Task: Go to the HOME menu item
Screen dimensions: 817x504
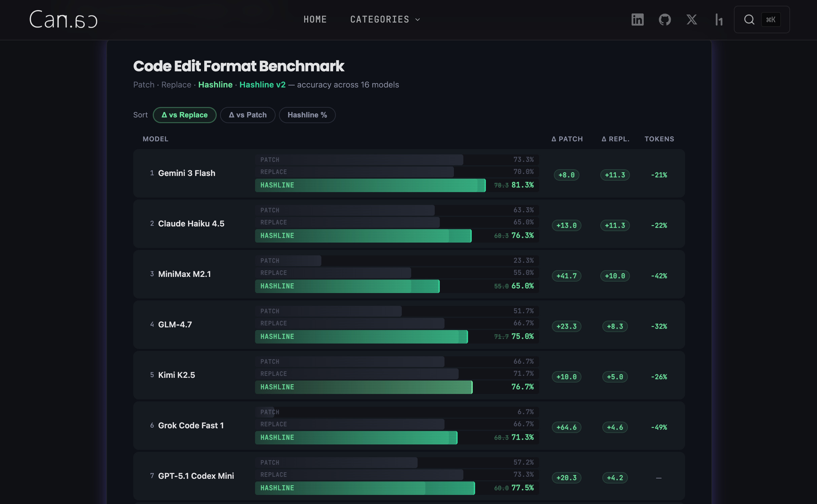Action: [315, 20]
